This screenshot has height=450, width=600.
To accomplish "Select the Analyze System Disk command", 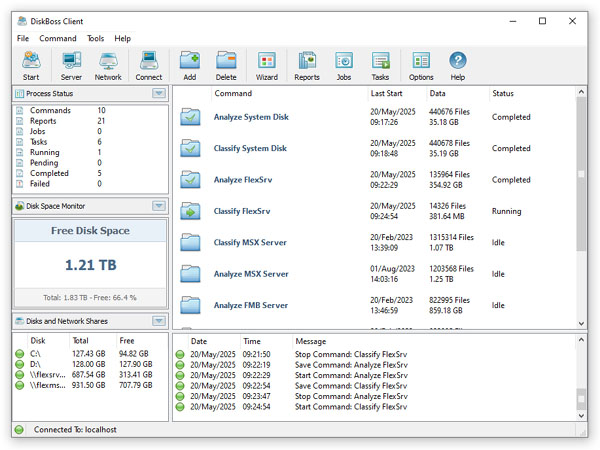I will click(250, 117).
